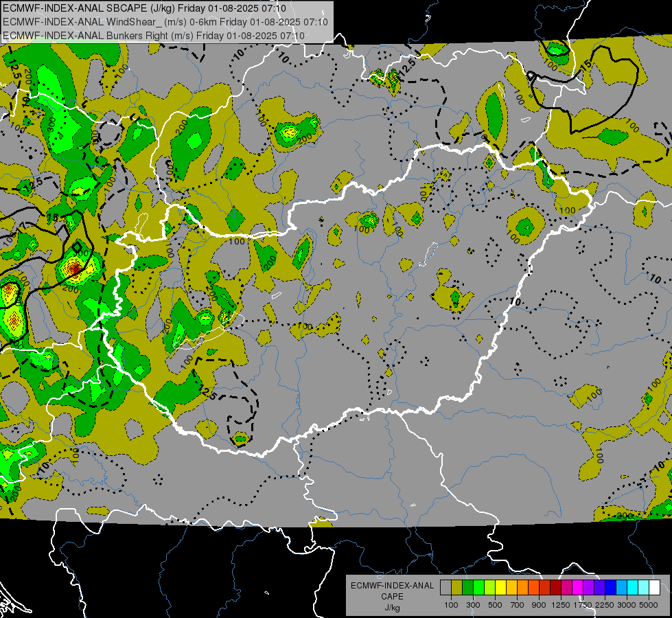Click the 1750 legend scale value
This screenshot has height=618, width=672.
pos(583,605)
